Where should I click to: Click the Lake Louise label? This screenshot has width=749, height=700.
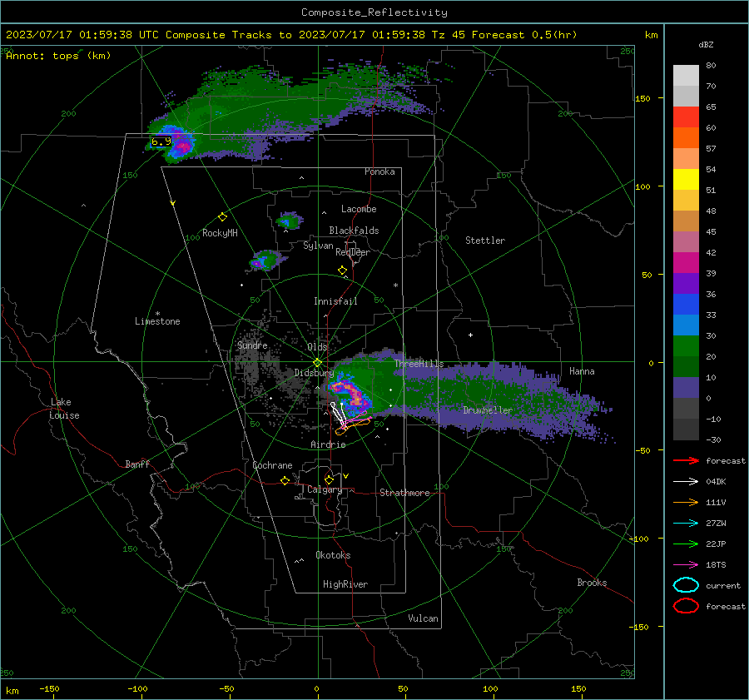pyautogui.click(x=64, y=409)
